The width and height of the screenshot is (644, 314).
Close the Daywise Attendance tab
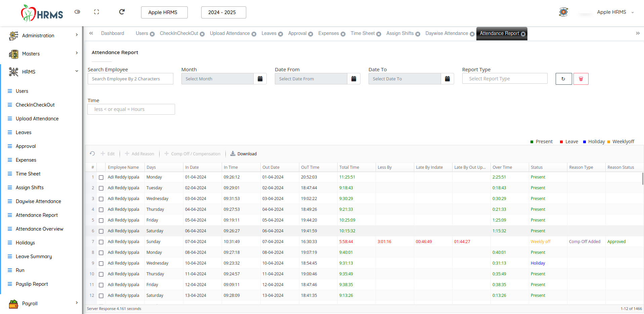pyautogui.click(x=472, y=34)
